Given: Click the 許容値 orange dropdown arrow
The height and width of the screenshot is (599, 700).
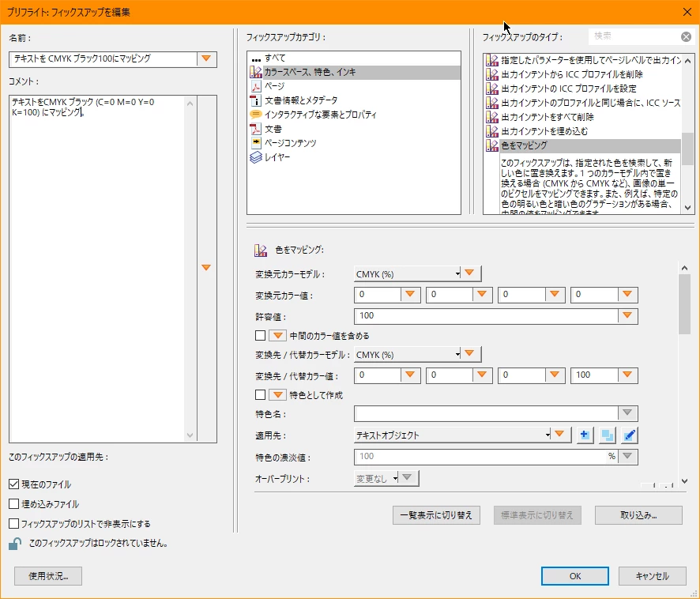Looking at the screenshot, I should tap(627, 316).
